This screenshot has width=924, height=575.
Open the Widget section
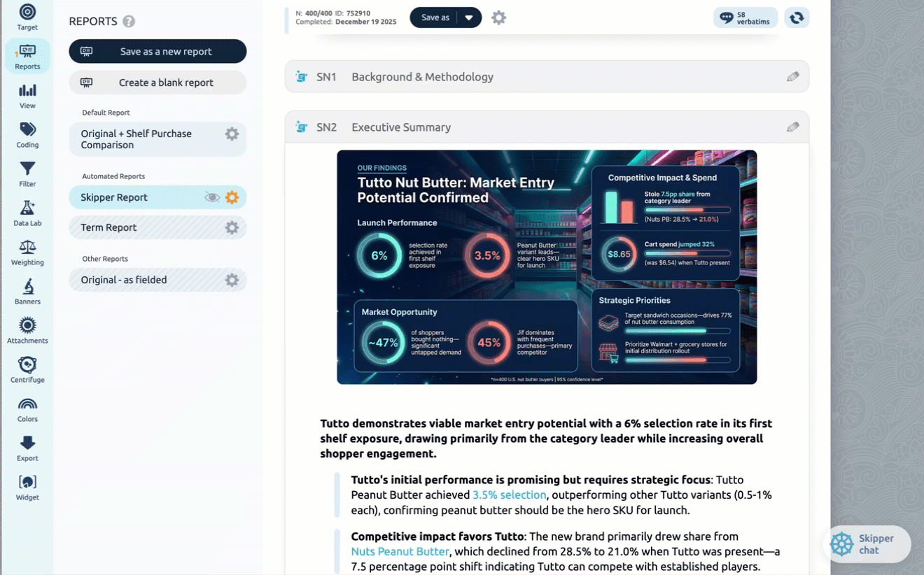(x=27, y=487)
